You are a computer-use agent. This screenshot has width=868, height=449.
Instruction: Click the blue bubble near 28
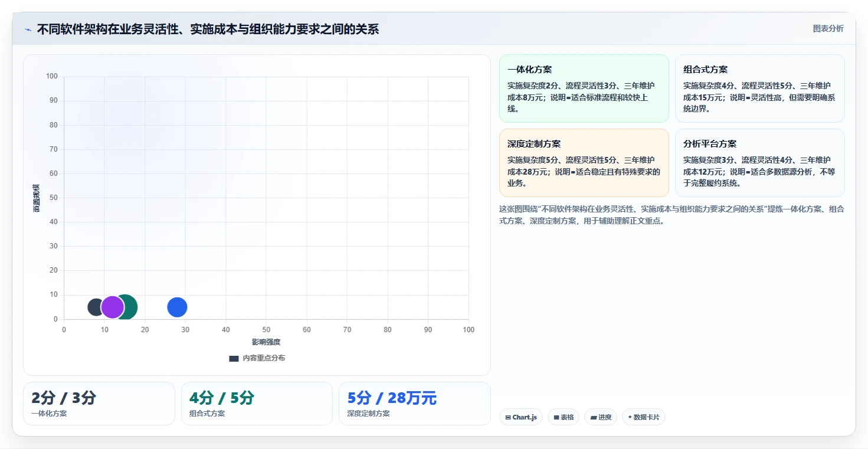[x=177, y=307]
